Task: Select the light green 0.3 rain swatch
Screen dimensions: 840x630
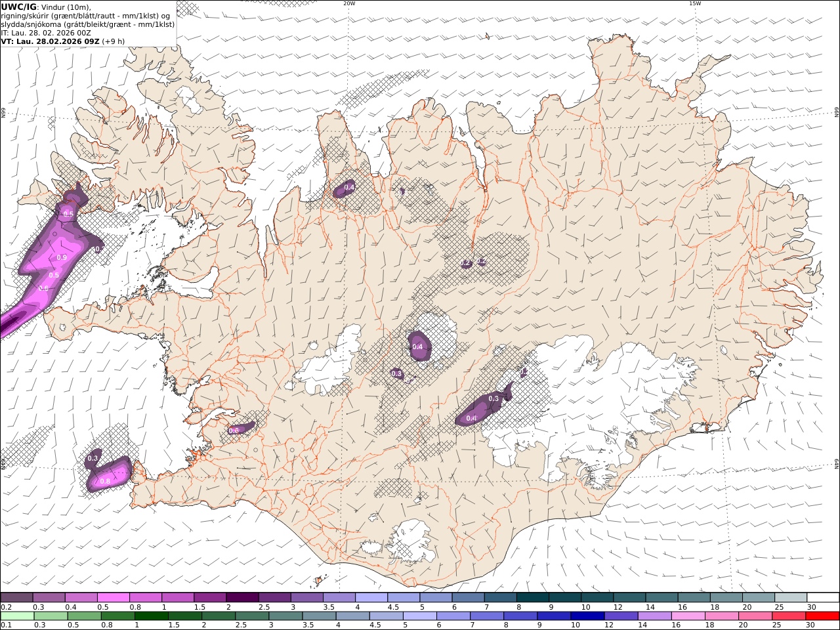Action: (51, 616)
